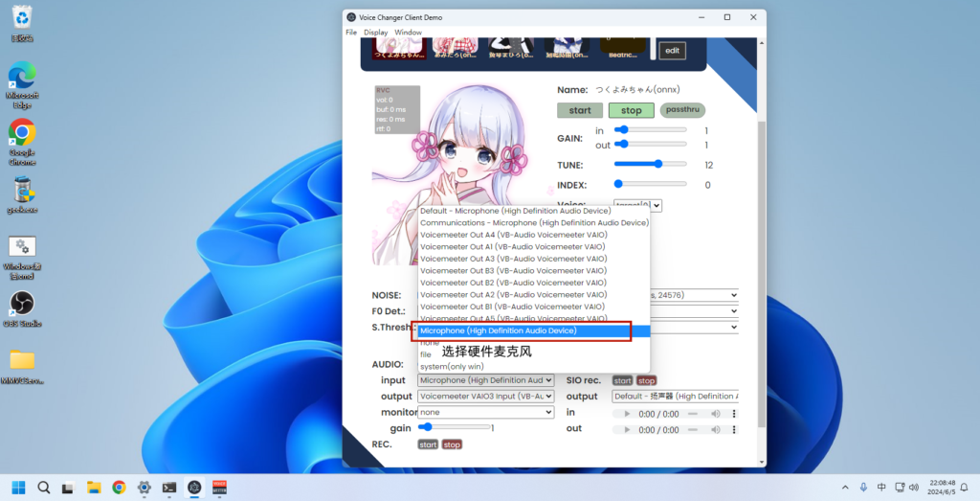This screenshot has width=980, height=501.
Task: Open Settings gear in the taskbar
Action: pos(144,488)
